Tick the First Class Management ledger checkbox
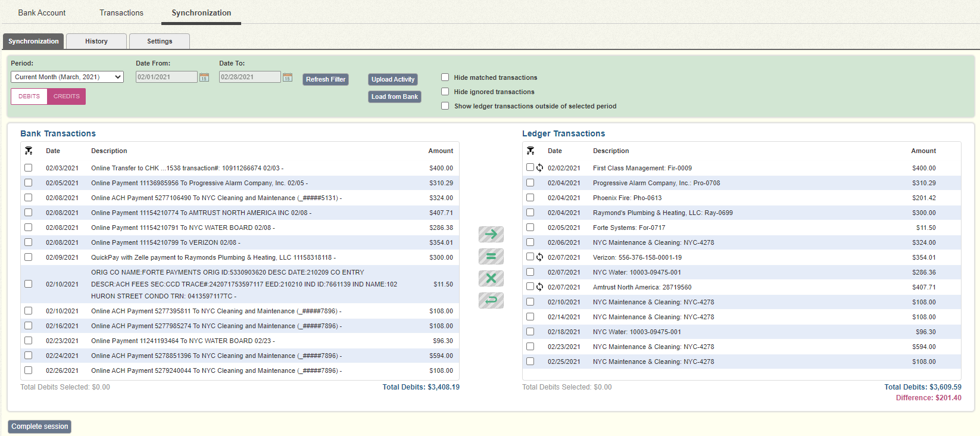Screen dimensions: 980x436 point(530,167)
